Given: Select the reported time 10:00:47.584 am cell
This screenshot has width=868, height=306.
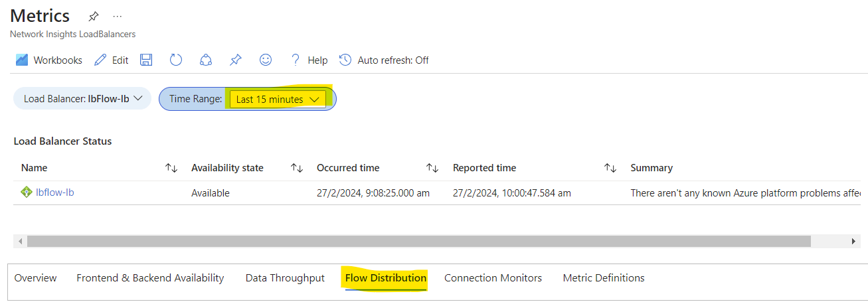Looking at the screenshot, I should point(512,193).
